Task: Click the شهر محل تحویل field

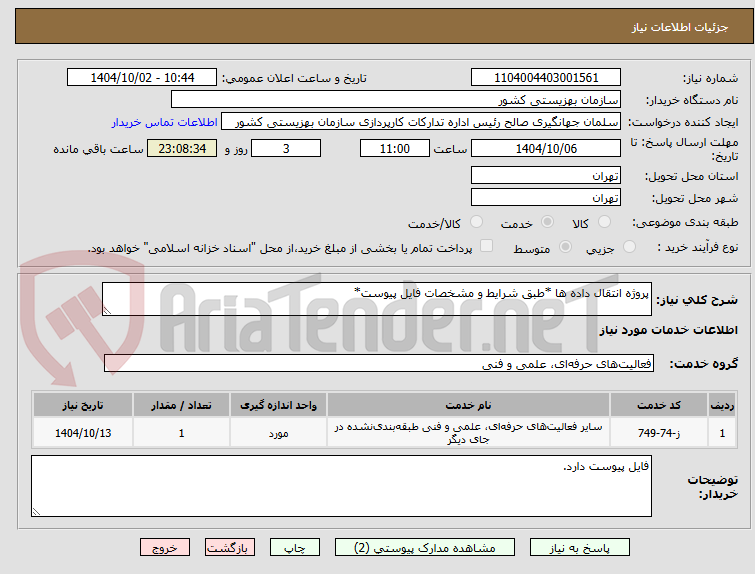Action: [x=546, y=197]
